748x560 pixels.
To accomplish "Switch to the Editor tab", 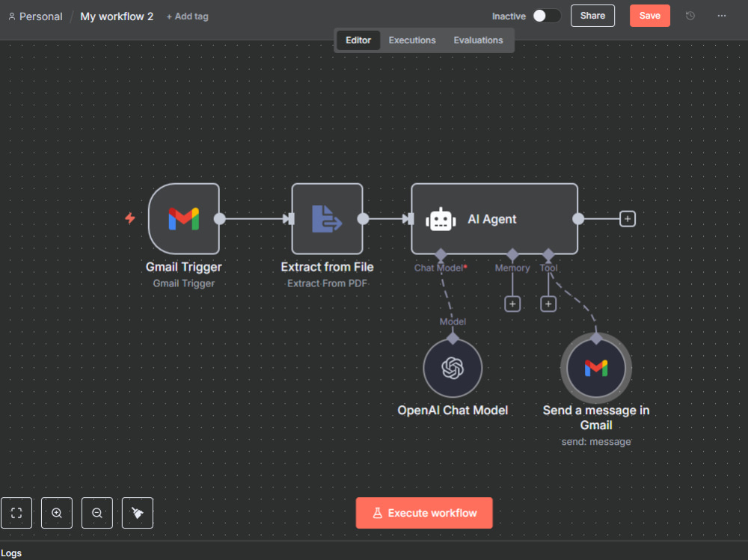I will coord(358,40).
